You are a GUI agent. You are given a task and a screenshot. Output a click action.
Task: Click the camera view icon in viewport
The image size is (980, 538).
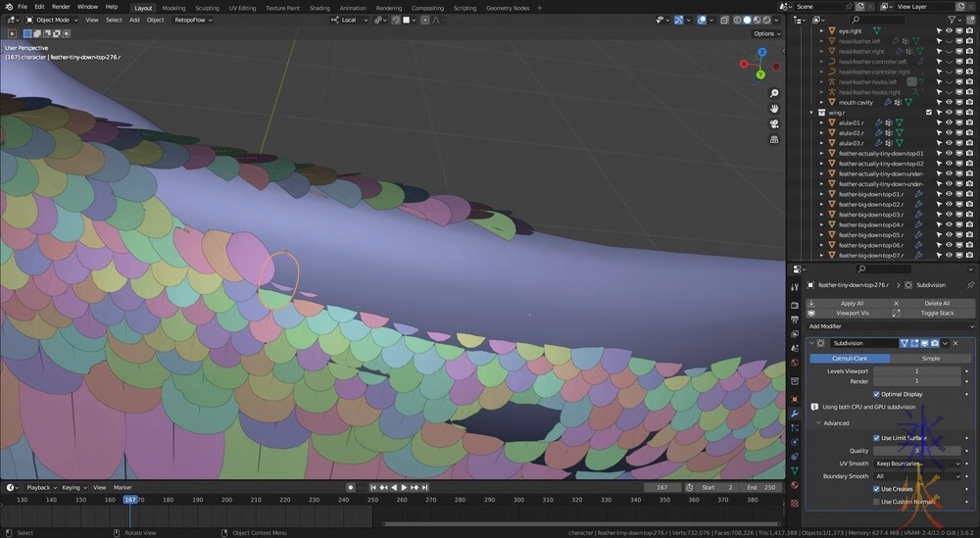[774, 123]
